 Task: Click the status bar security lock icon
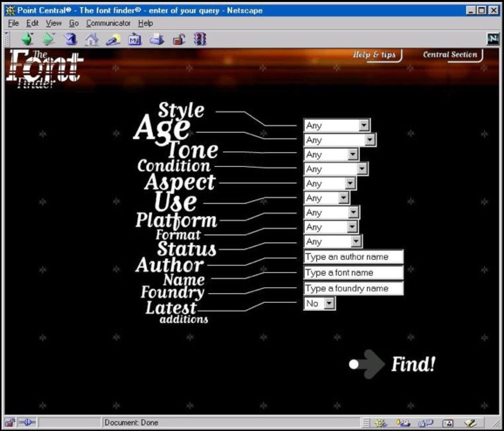(x=10, y=422)
